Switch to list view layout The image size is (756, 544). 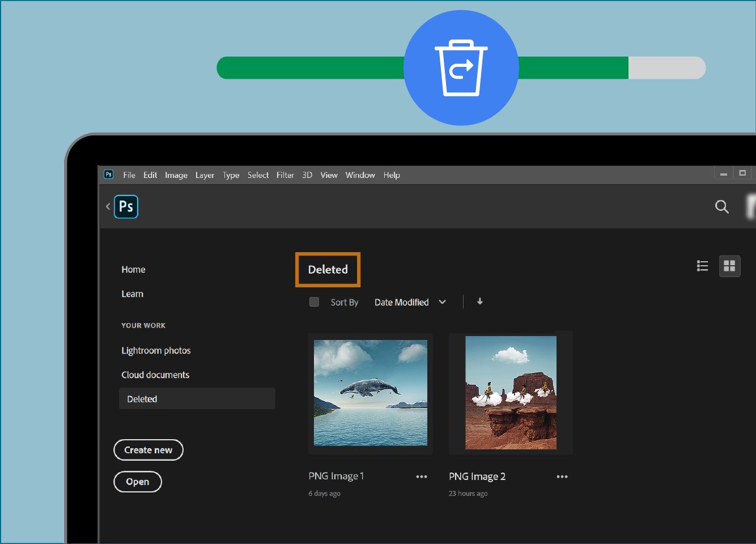(702, 266)
